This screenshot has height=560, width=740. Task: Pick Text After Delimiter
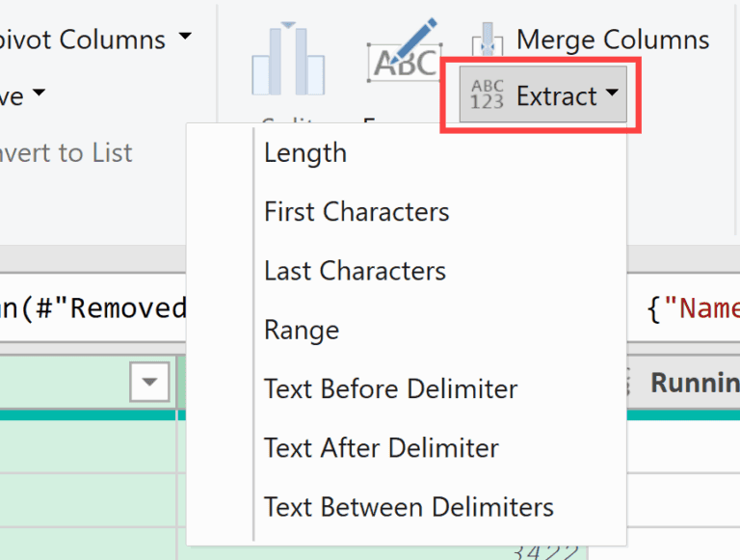(382, 447)
